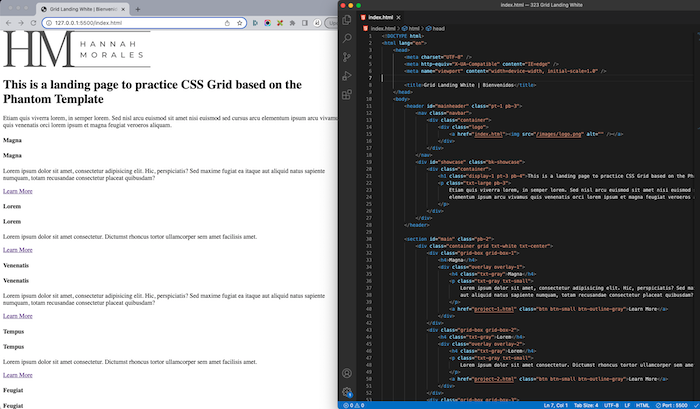
Task: Open the Explorer view in VS Code
Action: coord(347,20)
